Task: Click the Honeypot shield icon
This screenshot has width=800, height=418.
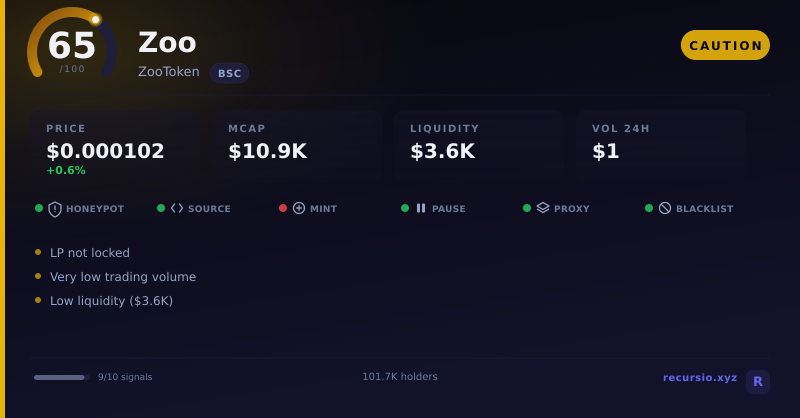Action: pyautogui.click(x=55, y=209)
